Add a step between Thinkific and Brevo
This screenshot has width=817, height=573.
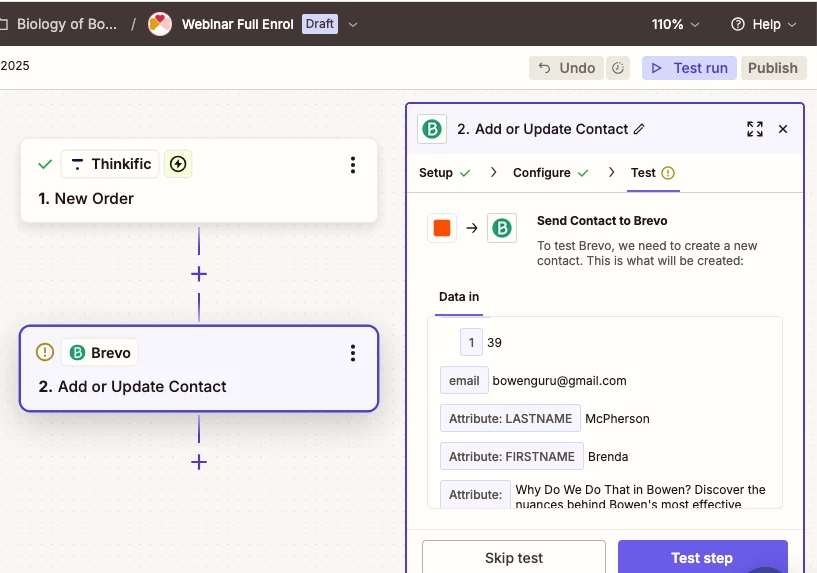click(x=199, y=274)
